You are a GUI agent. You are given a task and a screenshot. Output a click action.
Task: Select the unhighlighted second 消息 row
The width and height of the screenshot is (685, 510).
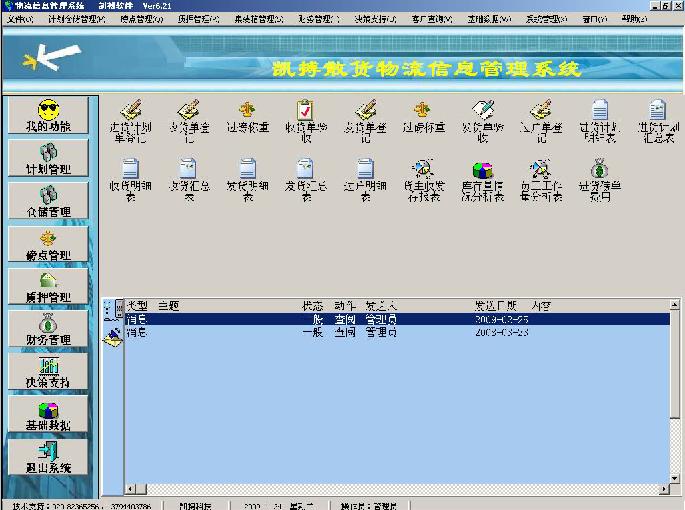(x=397, y=333)
